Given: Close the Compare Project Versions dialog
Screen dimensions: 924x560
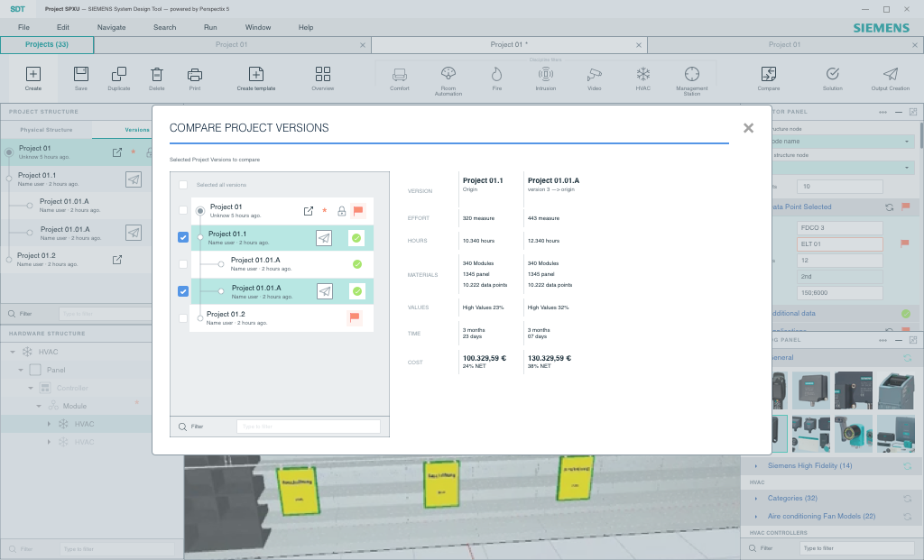Looking at the screenshot, I should (x=748, y=128).
